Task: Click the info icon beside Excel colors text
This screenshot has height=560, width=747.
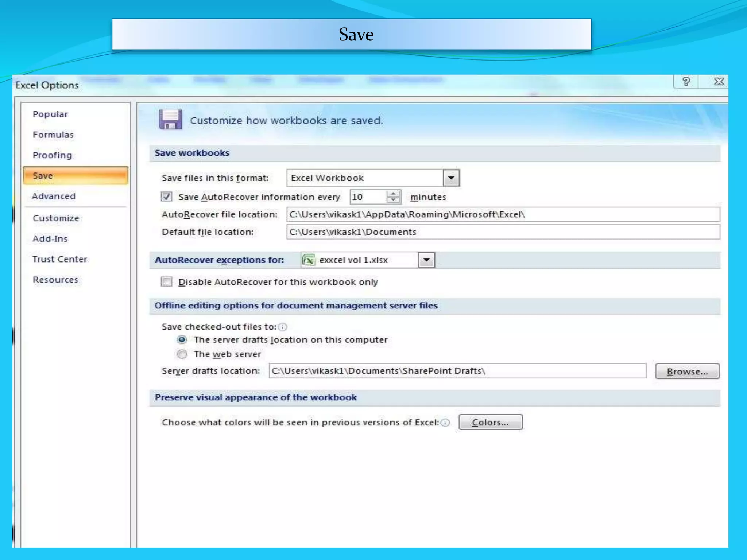Action: pyautogui.click(x=445, y=423)
